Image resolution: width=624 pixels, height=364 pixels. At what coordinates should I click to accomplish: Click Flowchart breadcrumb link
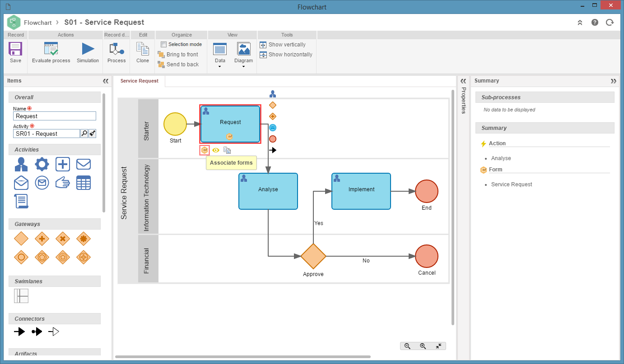pyautogui.click(x=38, y=22)
